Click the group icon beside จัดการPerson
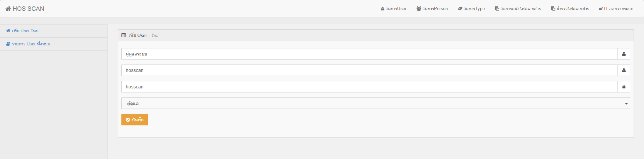The height and width of the screenshot is (159, 644). click(419, 9)
